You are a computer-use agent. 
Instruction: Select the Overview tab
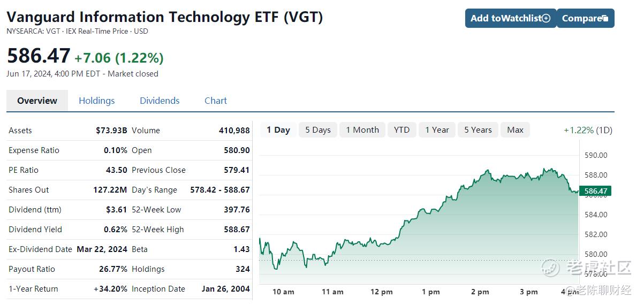click(x=37, y=101)
